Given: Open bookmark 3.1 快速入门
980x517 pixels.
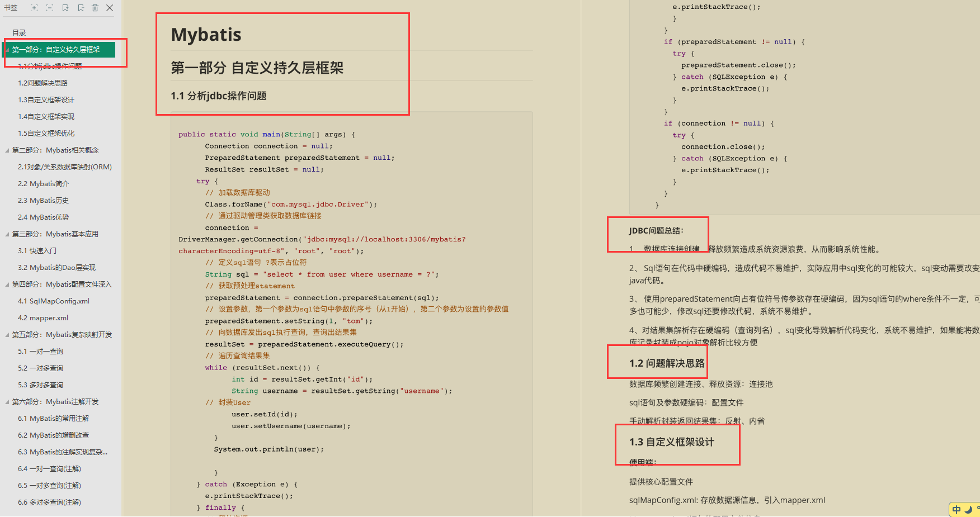Looking at the screenshot, I should tap(37, 251).
